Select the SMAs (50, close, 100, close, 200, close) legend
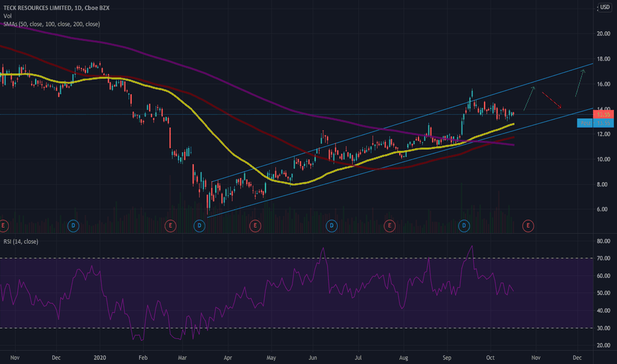This screenshot has height=364, width=617. [x=52, y=24]
